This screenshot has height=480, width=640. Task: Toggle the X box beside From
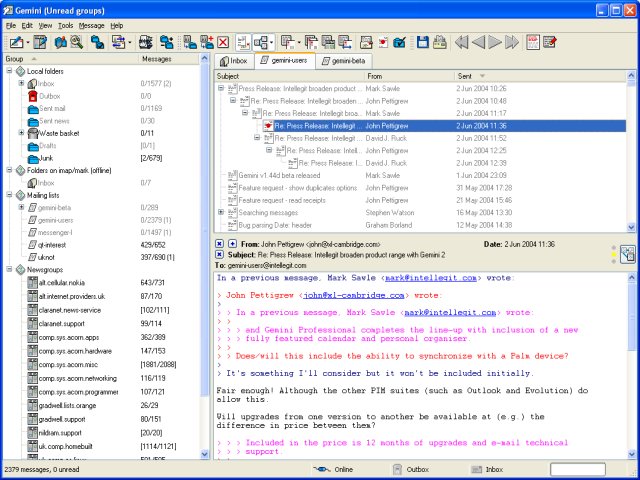(x=219, y=243)
